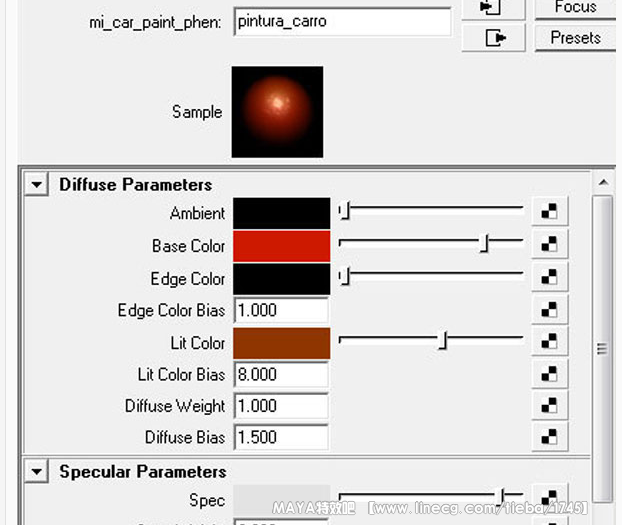Click the brown Lit Color swatch

tap(281, 343)
